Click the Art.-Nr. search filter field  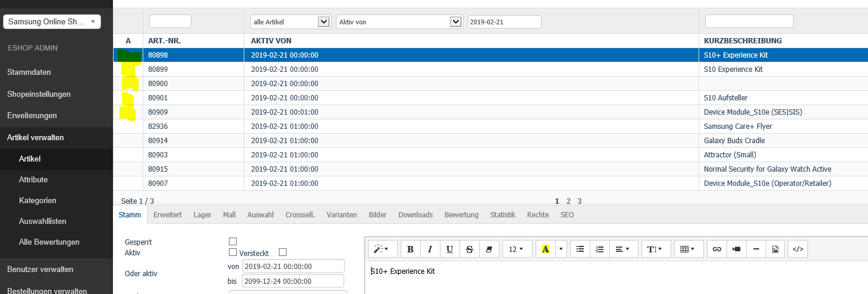point(170,21)
